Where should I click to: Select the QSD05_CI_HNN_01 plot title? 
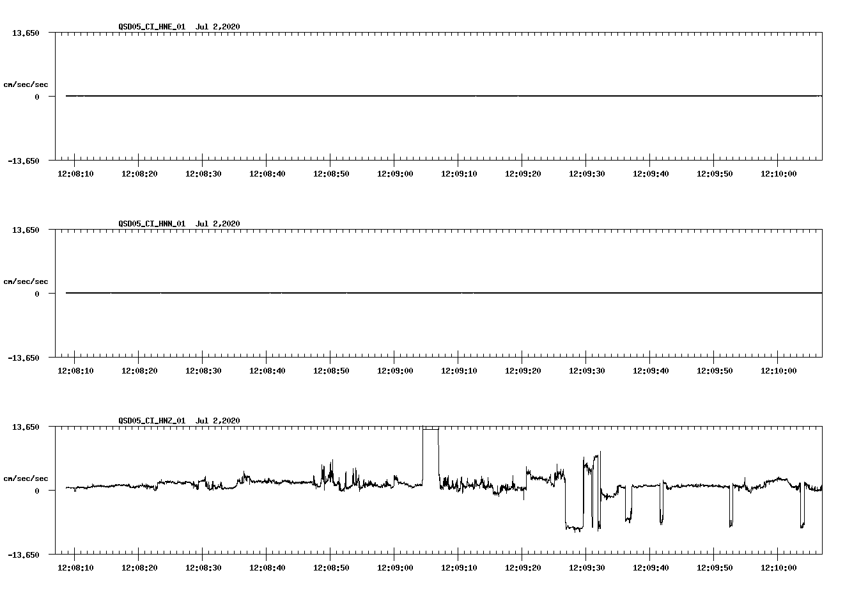tap(179, 223)
